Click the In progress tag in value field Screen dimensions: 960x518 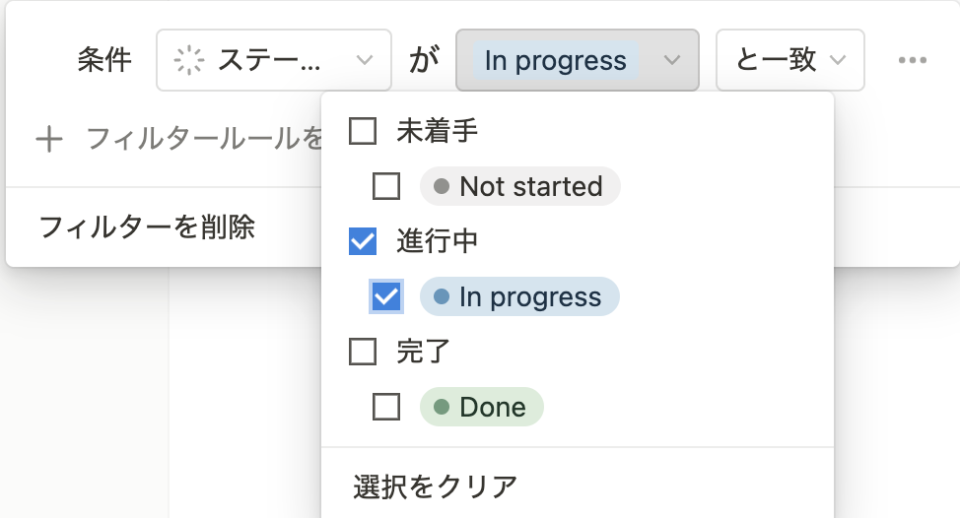coord(555,60)
